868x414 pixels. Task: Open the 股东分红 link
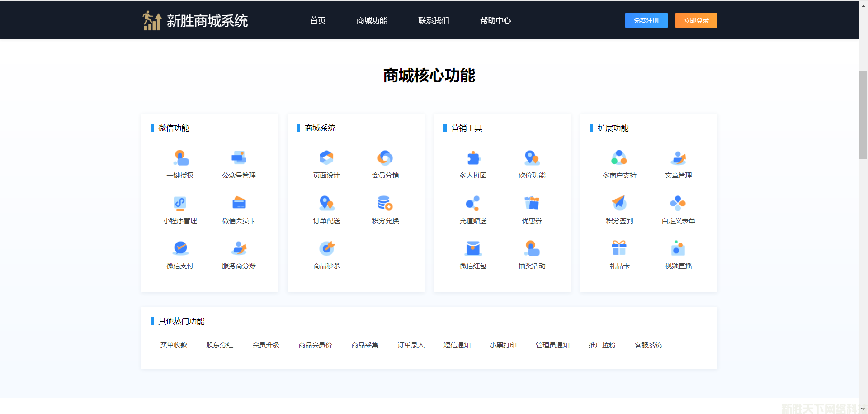(220, 345)
